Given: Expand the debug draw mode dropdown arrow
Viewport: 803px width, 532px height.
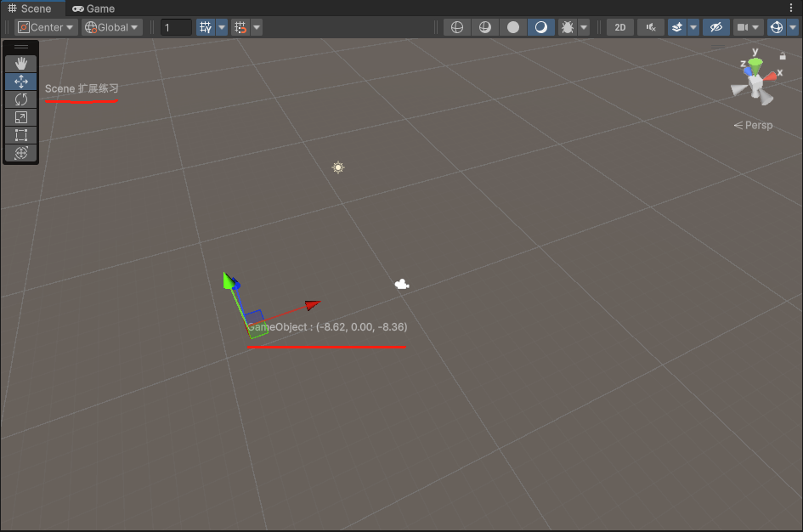Looking at the screenshot, I should point(584,27).
